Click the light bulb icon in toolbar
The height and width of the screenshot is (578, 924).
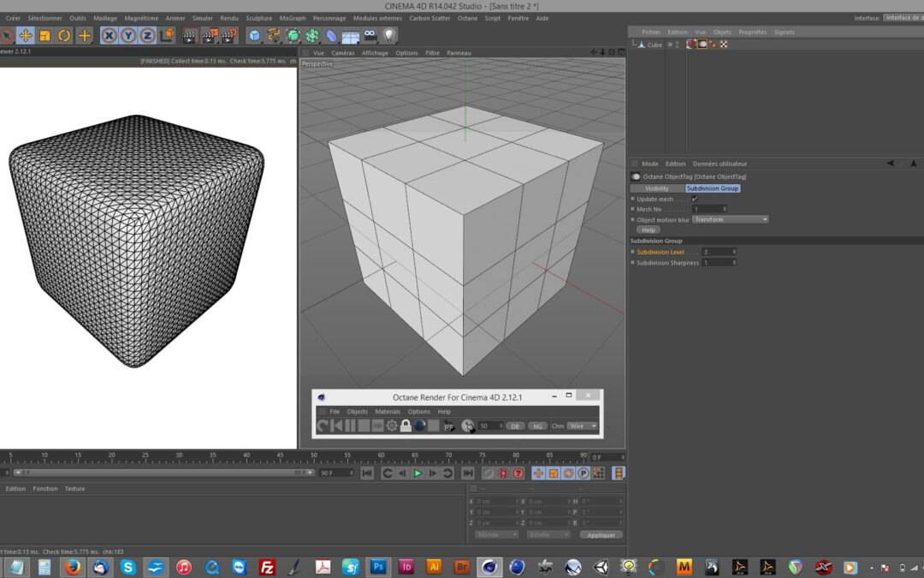389,35
